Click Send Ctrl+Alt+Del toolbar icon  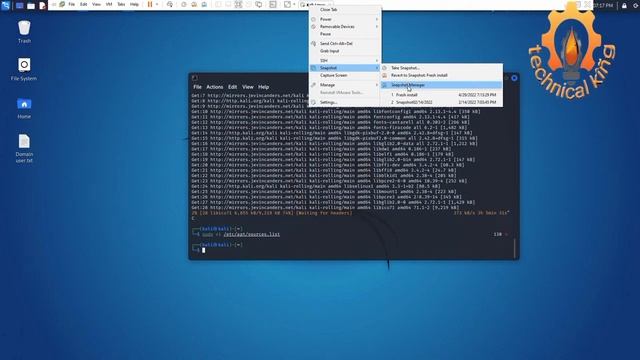click(x=170, y=4)
